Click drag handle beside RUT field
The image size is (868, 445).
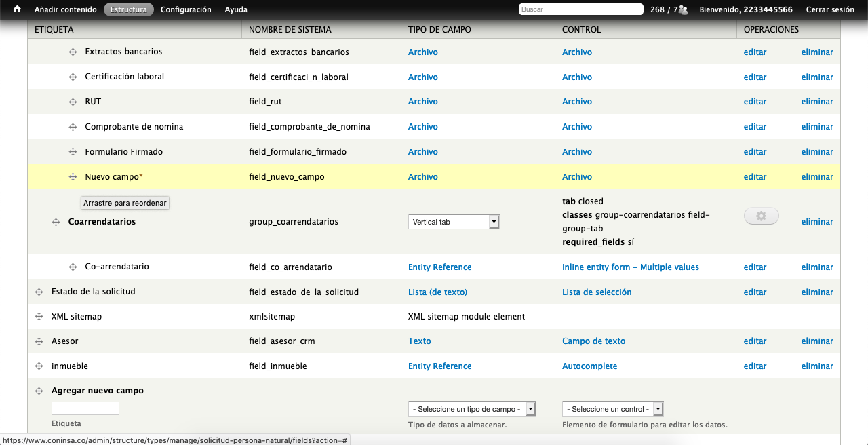pos(73,102)
